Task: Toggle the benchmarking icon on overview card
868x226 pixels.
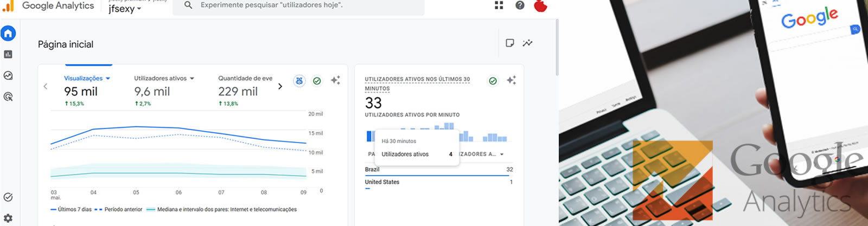Action: point(299,81)
